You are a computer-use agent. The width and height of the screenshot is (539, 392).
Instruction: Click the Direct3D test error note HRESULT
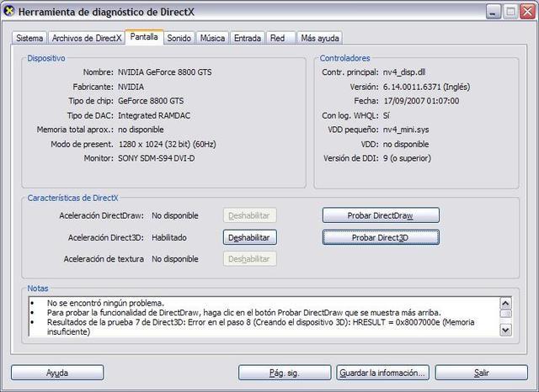pos(260,326)
